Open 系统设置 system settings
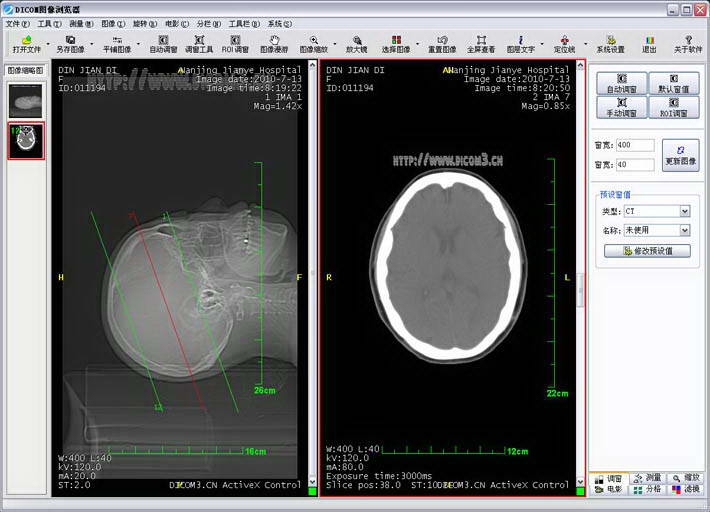710x512 pixels. 610,44
